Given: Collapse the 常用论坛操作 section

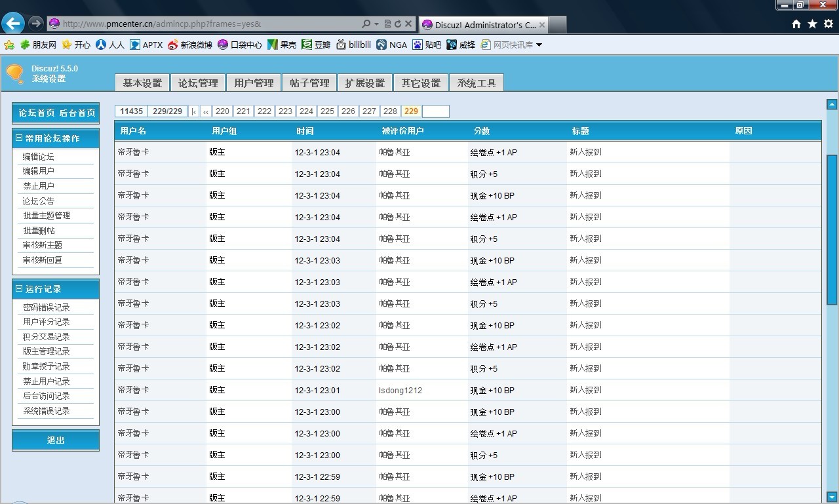Looking at the screenshot, I should (19, 138).
